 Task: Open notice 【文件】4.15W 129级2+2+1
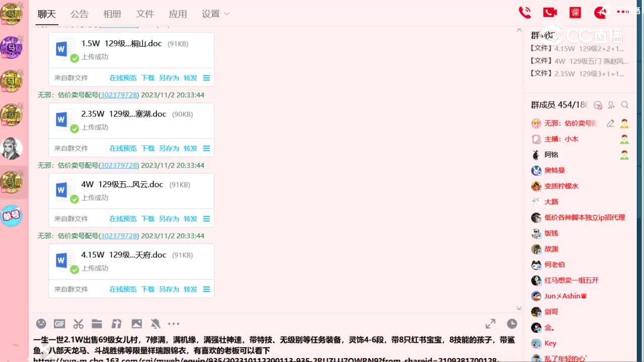coord(577,49)
